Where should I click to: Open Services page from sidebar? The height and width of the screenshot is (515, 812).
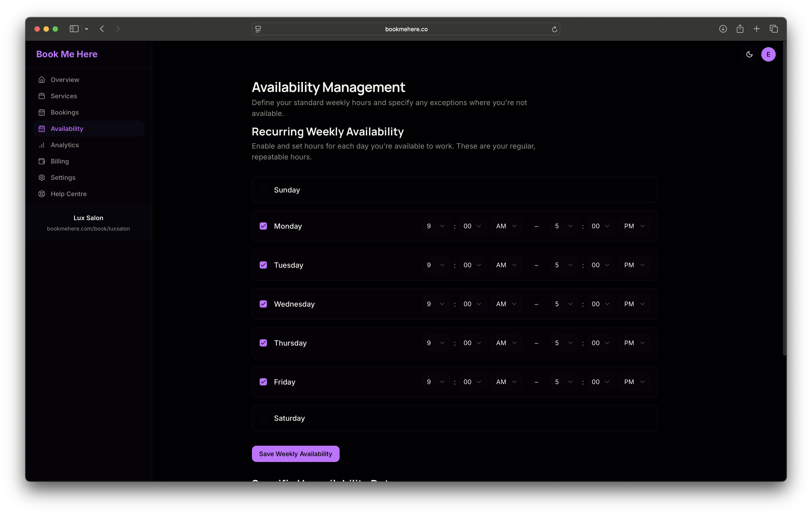tap(89, 96)
